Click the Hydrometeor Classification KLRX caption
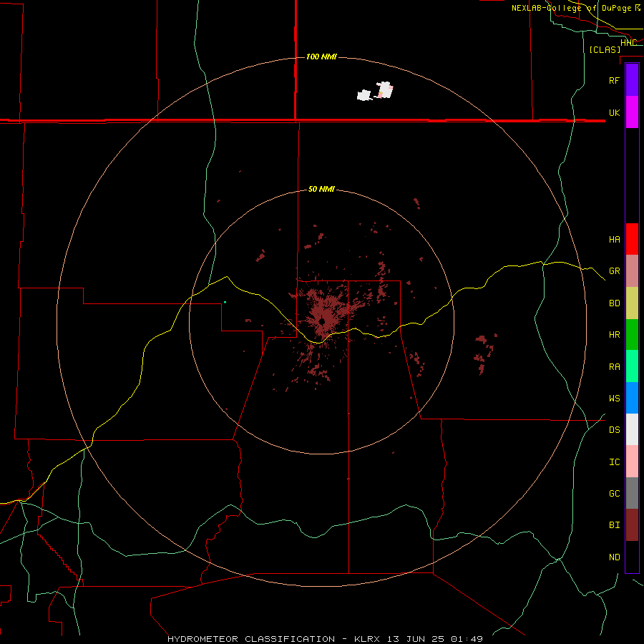This screenshot has height=644, width=644. click(x=325, y=639)
